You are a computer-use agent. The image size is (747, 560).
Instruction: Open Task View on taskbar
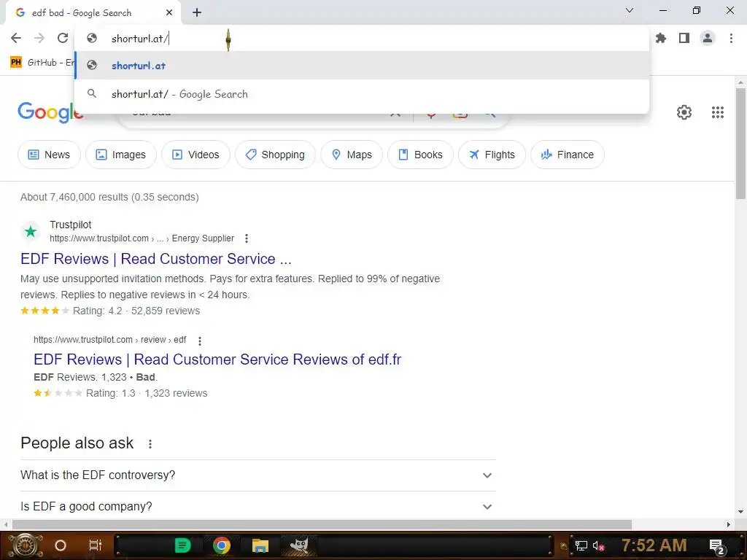[x=96, y=545]
